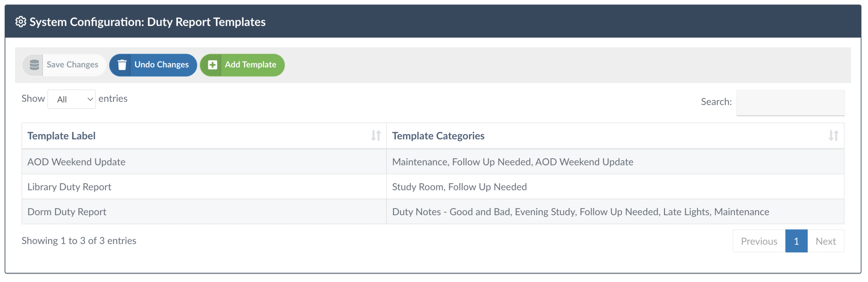
Task: Go to the Previous page
Action: click(759, 241)
